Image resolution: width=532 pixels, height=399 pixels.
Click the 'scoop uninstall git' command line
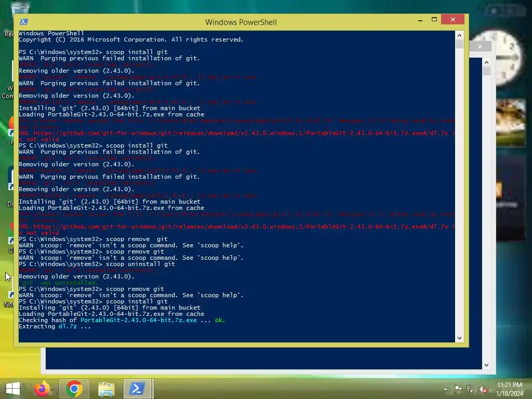tap(97, 264)
